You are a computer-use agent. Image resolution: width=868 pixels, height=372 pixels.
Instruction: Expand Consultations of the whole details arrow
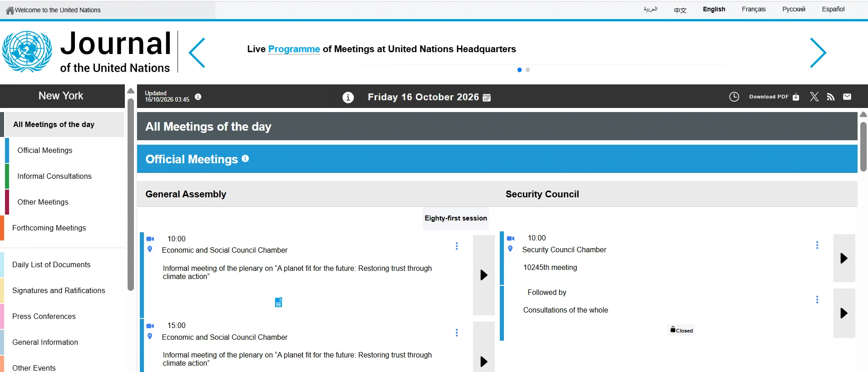[844, 313]
